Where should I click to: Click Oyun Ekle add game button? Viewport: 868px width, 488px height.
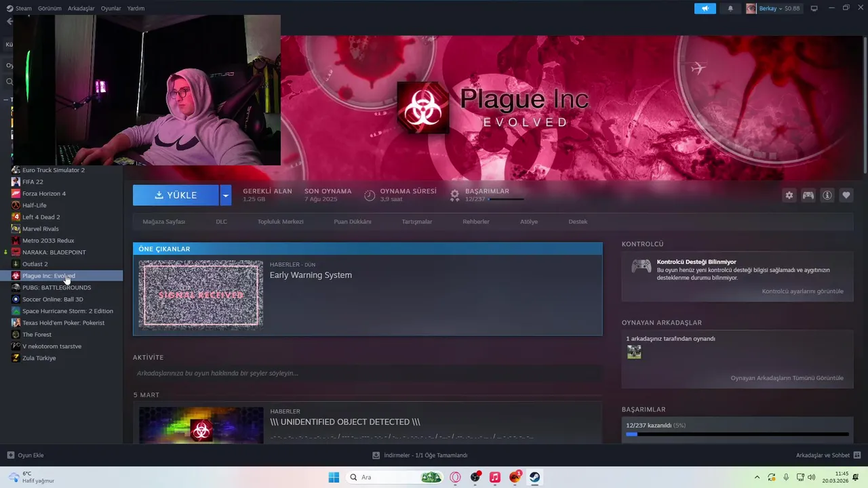tap(25, 455)
